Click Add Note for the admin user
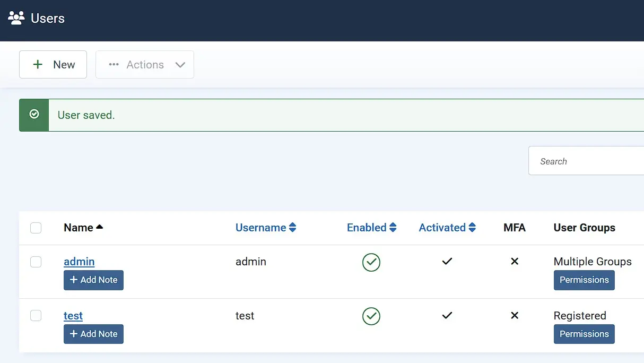Screen dimensions: 644x363 point(93,280)
